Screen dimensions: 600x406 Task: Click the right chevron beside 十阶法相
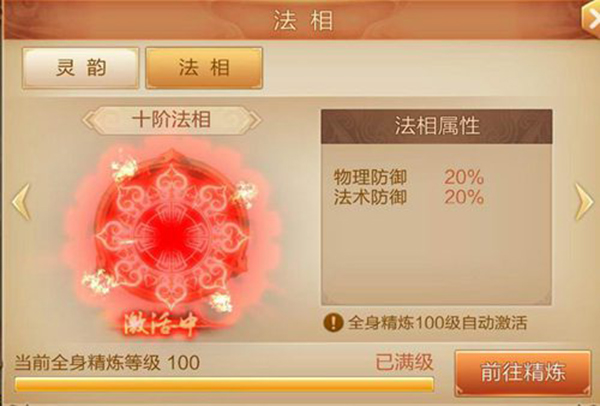[255, 120]
